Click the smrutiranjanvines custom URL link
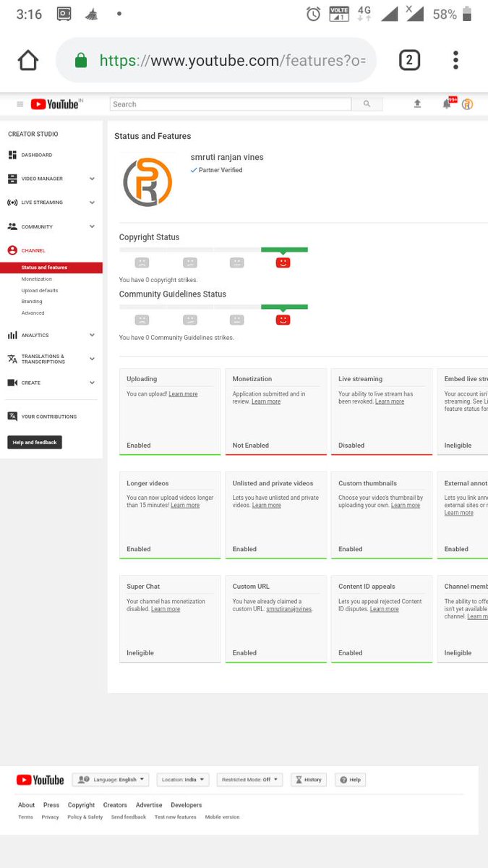Viewport: 488px width, 868px height. (x=289, y=609)
